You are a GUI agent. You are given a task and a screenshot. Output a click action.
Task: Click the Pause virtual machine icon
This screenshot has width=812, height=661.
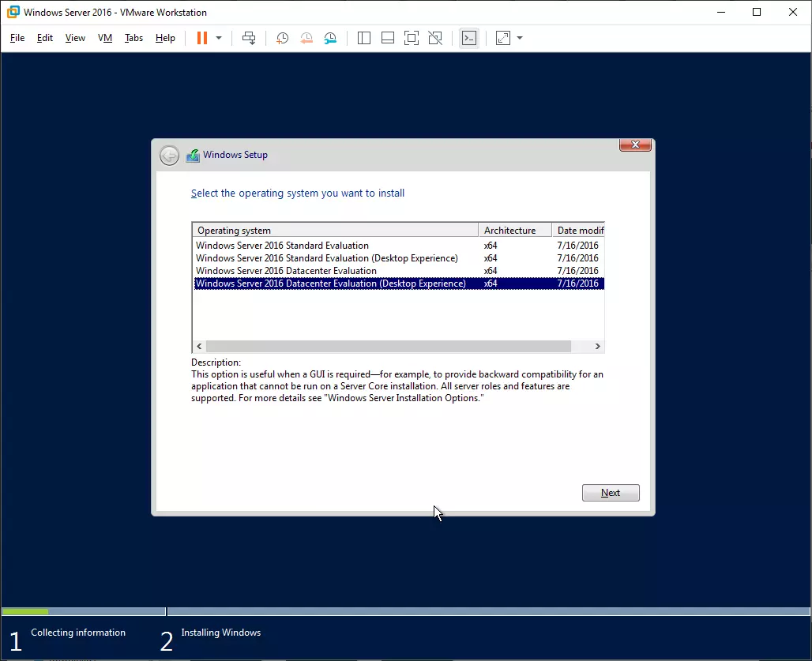point(202,38)
